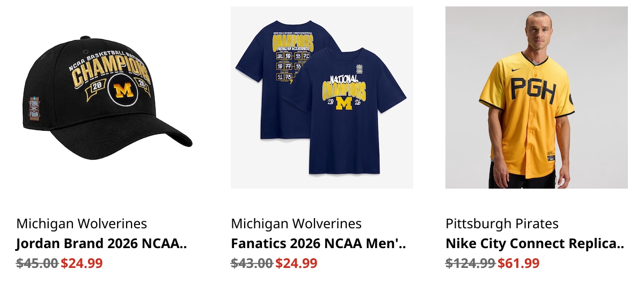Click the $24.99 sale price under the cap
This screenshot has height=284, width=644.
(x=82, y=263)
